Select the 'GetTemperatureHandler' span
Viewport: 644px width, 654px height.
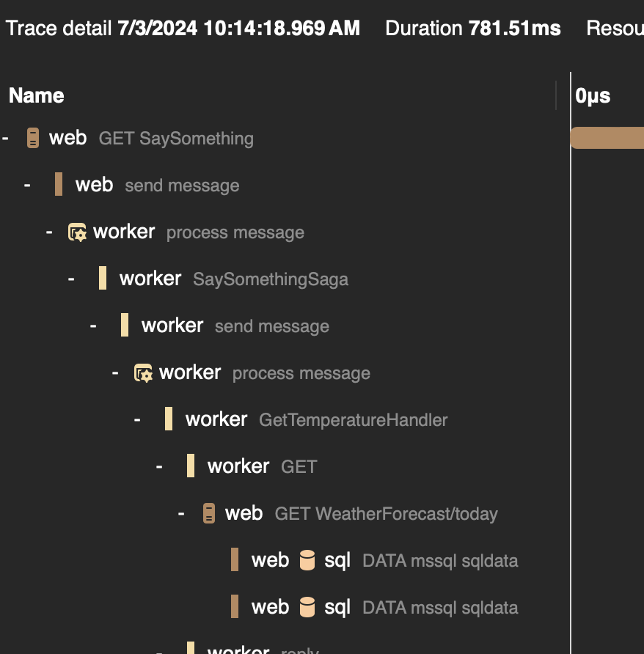pyautogui.click(x=353, y=420)
